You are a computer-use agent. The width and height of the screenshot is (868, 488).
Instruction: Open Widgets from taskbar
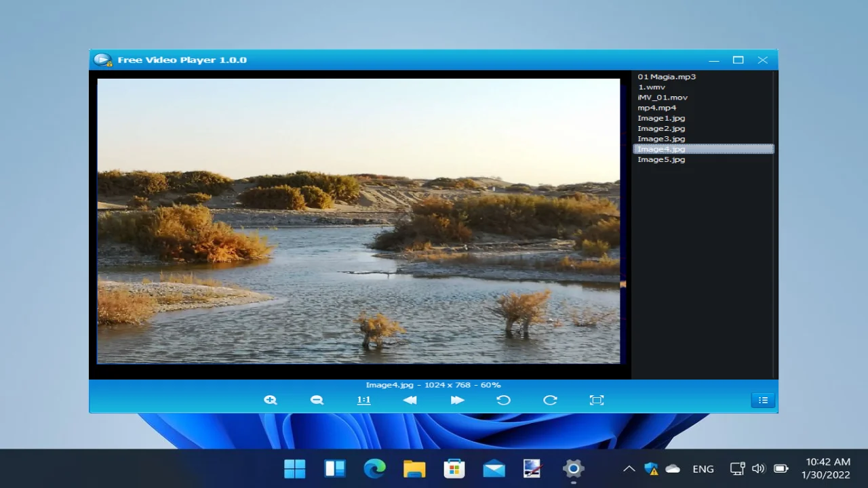coord(335,468)
